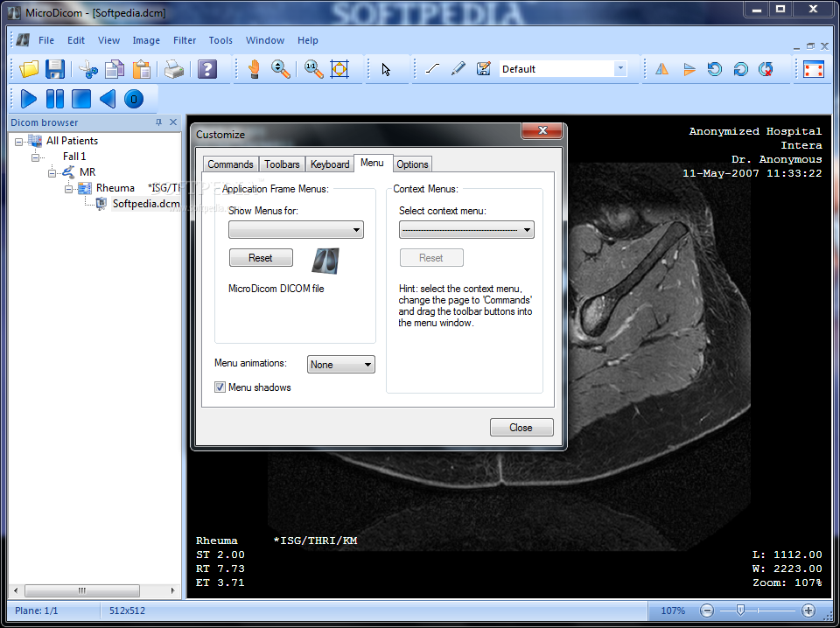
Task: Switch to the Keyboard tab
Action: click(330, 164)
